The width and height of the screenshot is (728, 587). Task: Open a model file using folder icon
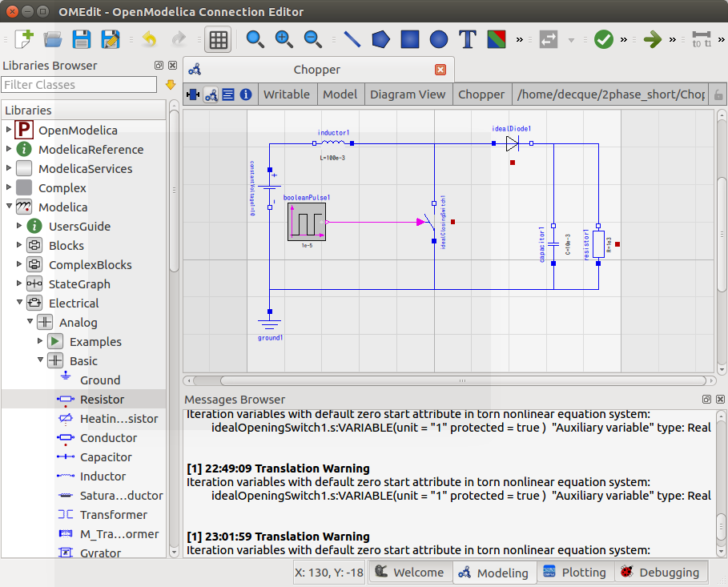point(53,39)
